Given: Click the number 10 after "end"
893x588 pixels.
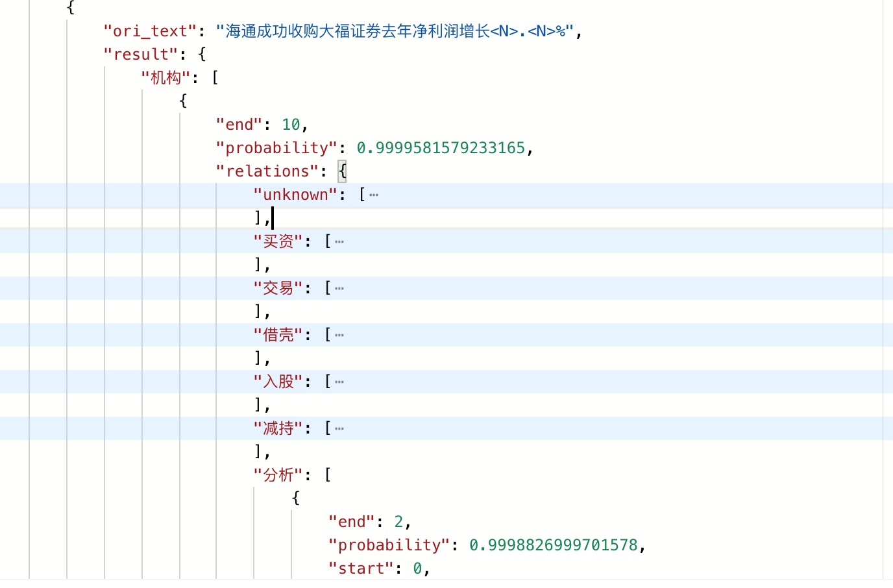Looking at the screenshot, I should coord(291,125).
